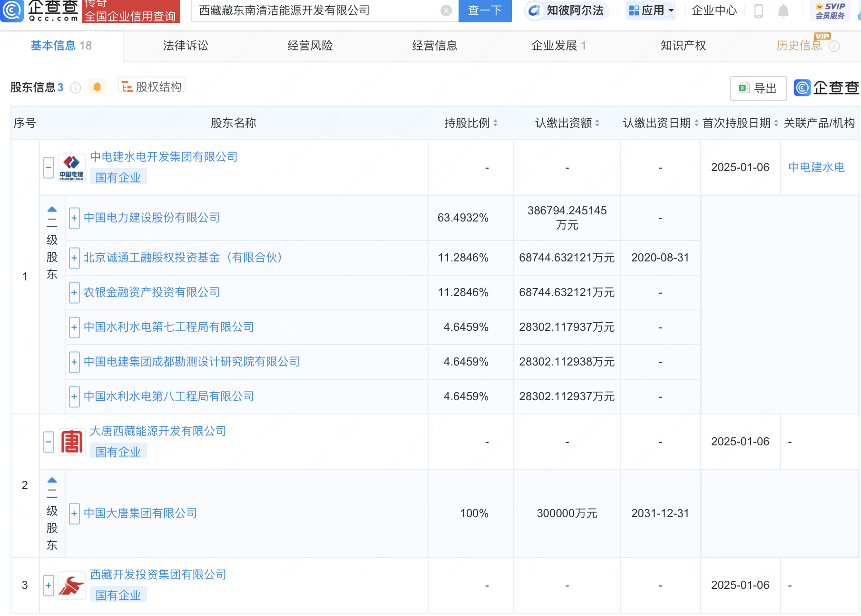Expand 农银金融资产投资有限公司 row
Viewport: 861px width, 616px height.
(74, 293)
